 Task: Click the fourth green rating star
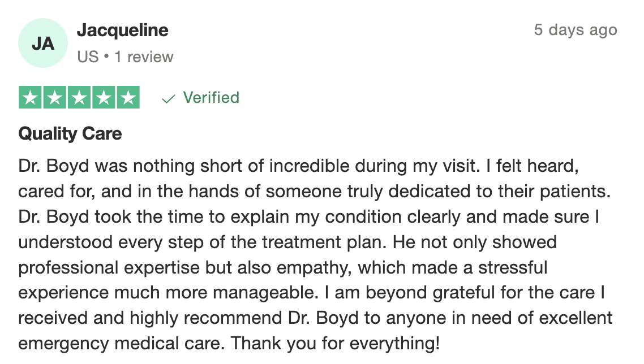104,98
